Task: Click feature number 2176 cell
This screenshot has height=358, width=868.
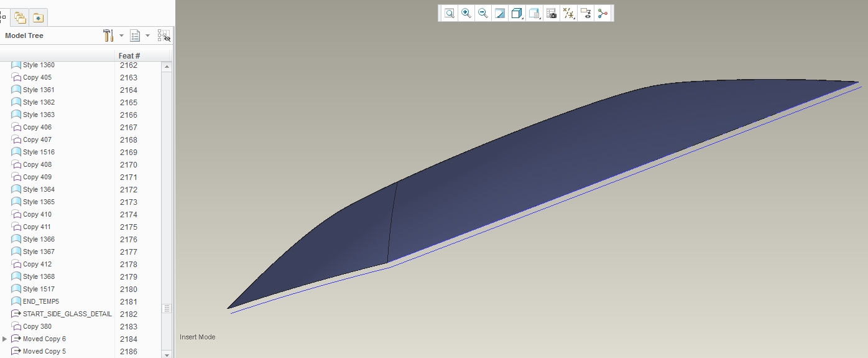Action: (x=129, y=240)
